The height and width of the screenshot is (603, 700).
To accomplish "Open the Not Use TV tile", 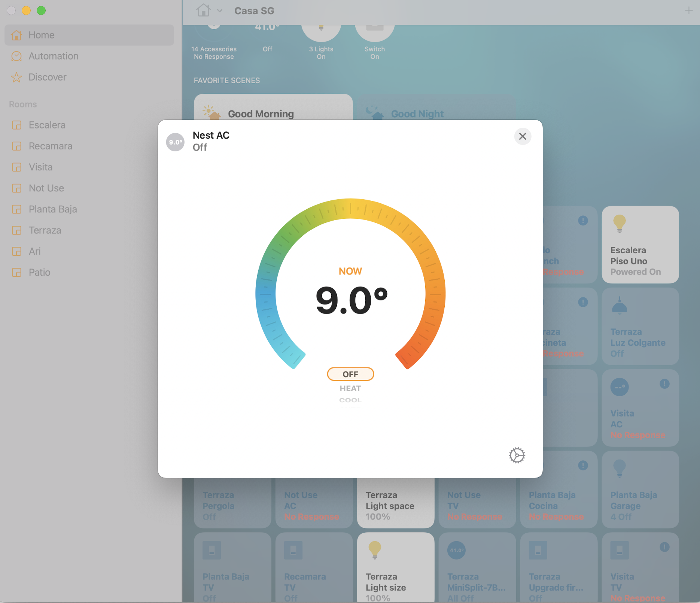I will [x=477, y=503].
